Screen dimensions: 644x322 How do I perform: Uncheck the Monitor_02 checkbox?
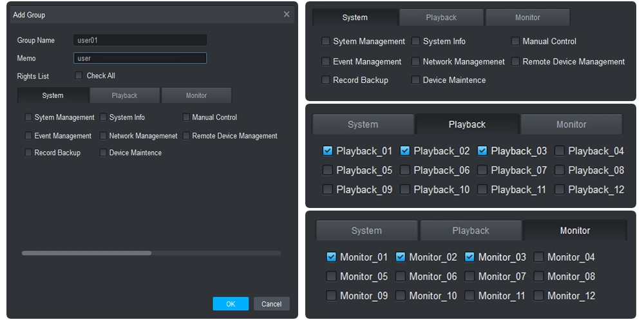pyautogui.click(x=400, y=257)
